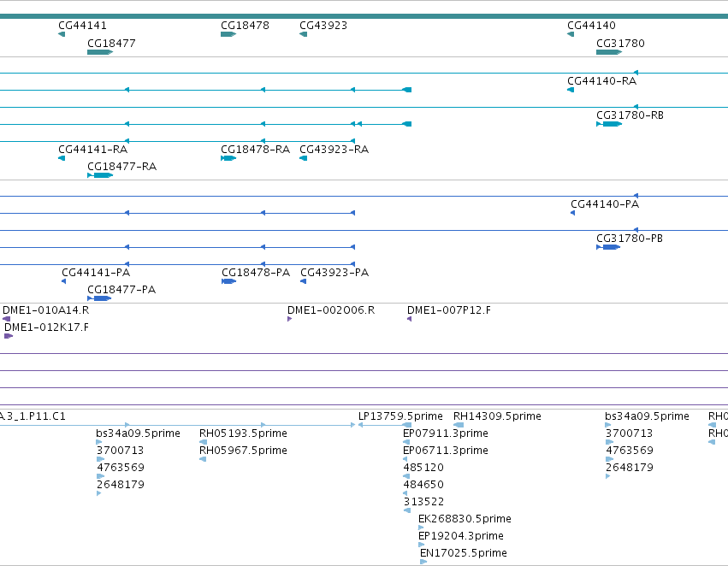728x566 pixels.
Task: Click the 313522 feature label
Action: click(423, 502)
